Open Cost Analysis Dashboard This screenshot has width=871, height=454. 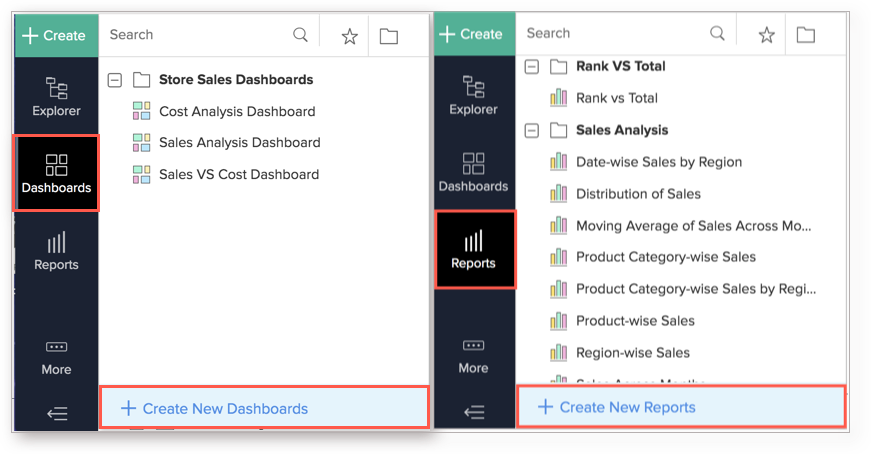coord(236,111)
